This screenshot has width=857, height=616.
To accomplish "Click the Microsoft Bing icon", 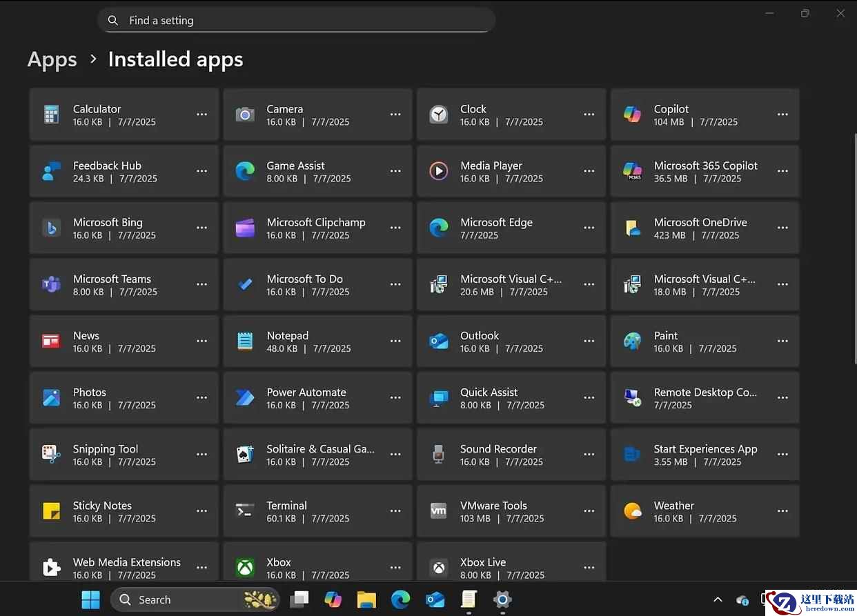I will click(51, 228).
